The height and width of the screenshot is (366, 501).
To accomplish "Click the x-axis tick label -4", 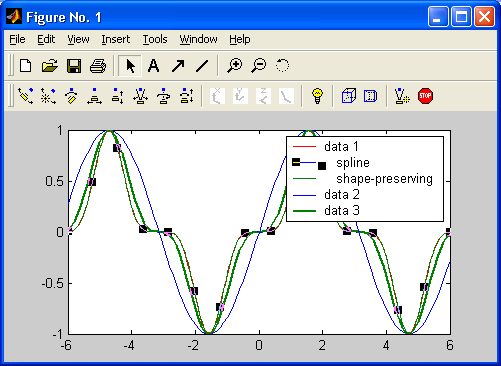I will (129, 345).
